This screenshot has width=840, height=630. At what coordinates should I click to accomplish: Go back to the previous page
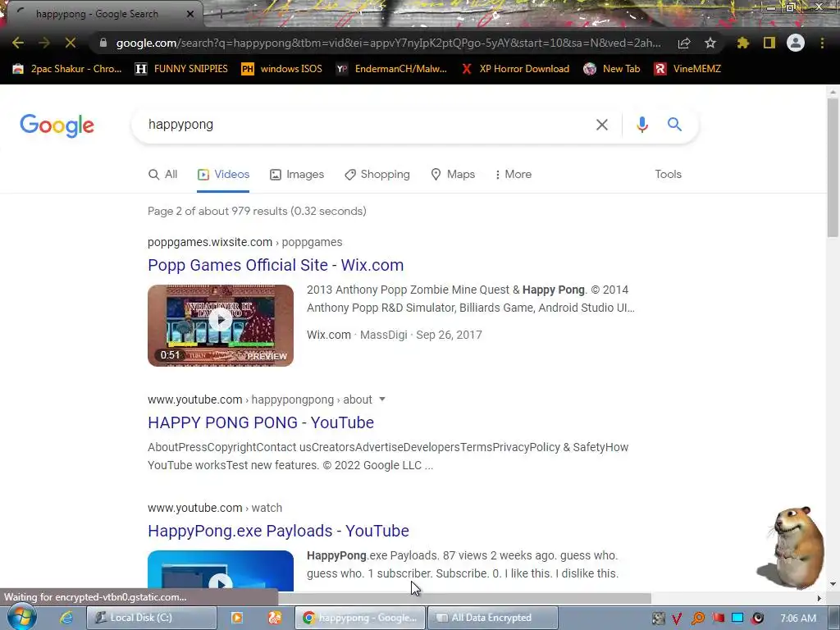click(18, 43)
